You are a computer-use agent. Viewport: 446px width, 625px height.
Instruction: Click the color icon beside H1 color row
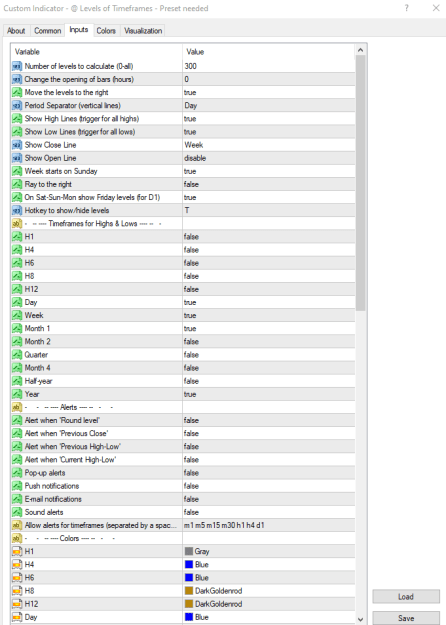tap(17, 551)
